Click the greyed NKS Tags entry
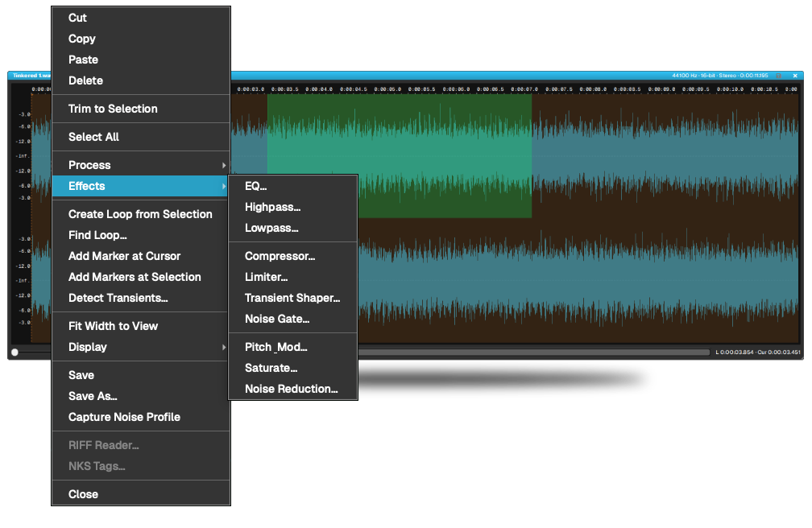This screenshot has width=812, height=528. 141,466
